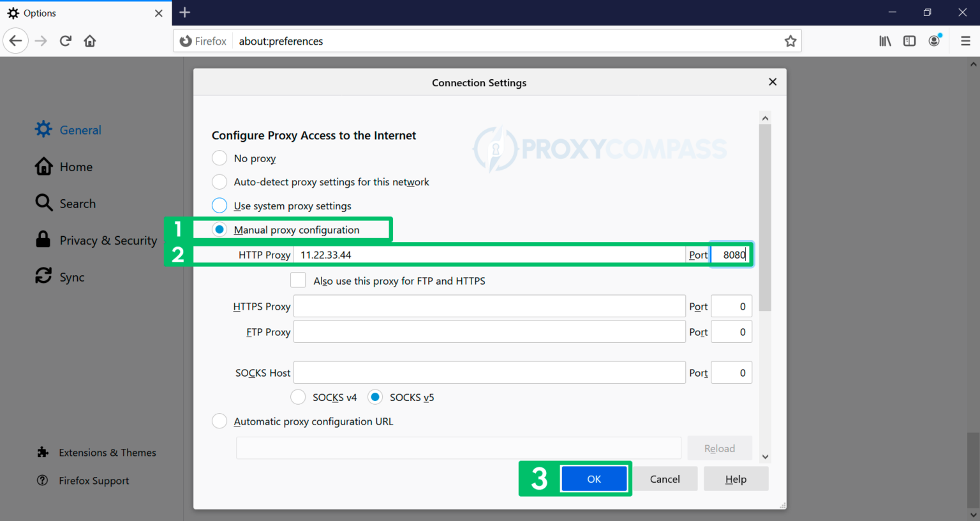
Task: Reload the current page
Action: [65, 40]
